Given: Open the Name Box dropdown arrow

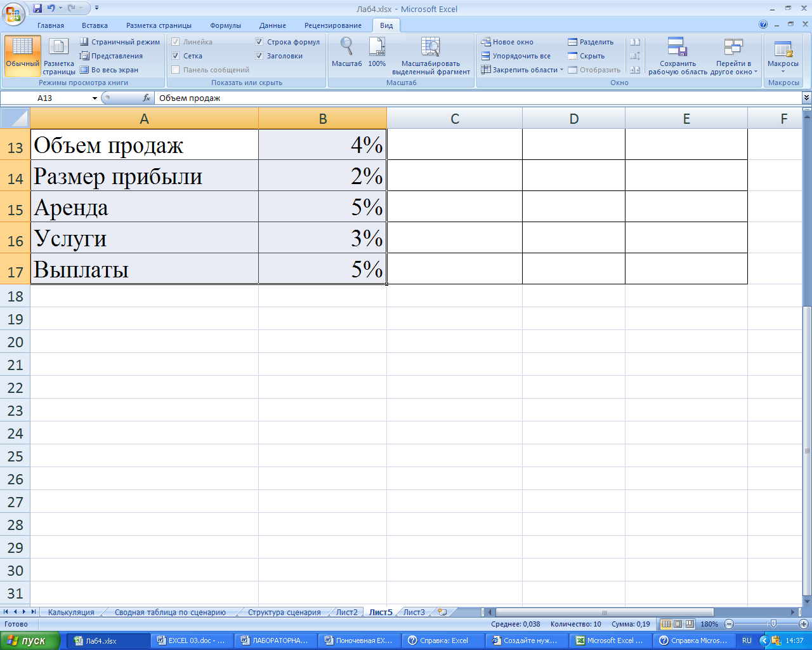Looking at the screenshot, I should (x=95, y=98).
